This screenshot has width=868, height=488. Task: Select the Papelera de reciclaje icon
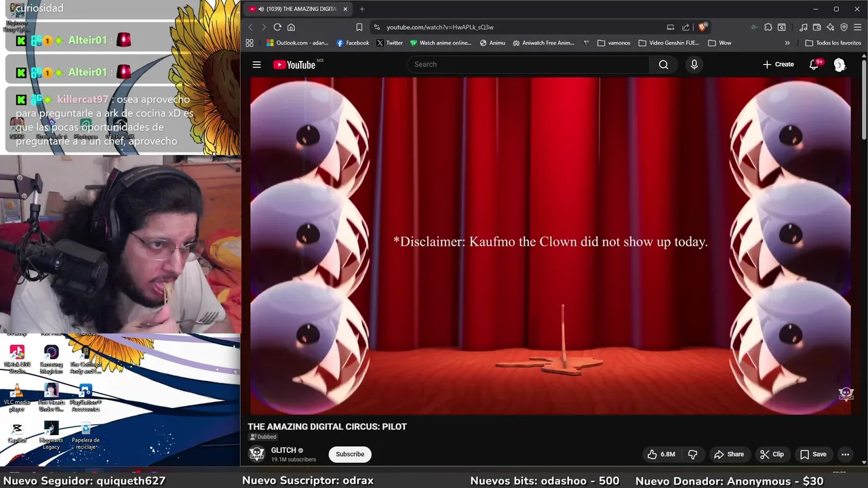85,436
